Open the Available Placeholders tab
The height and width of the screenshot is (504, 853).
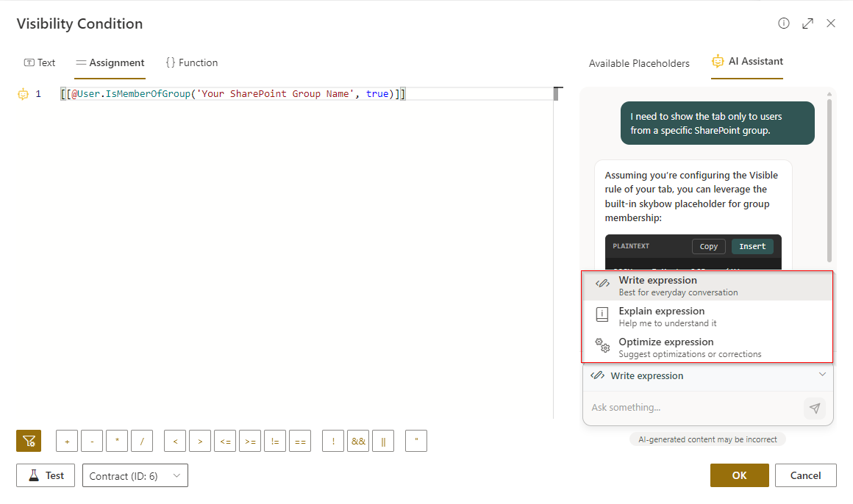coord(639,63)
